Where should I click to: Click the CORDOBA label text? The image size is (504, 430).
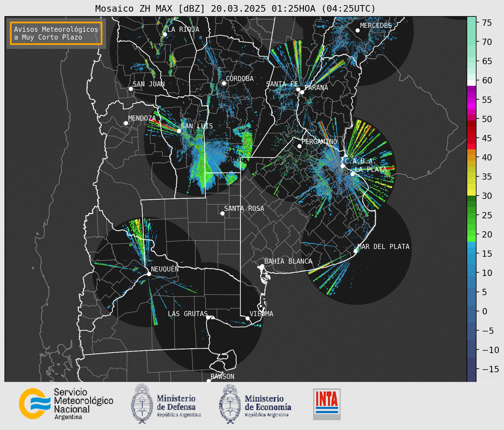pos(240,78)
